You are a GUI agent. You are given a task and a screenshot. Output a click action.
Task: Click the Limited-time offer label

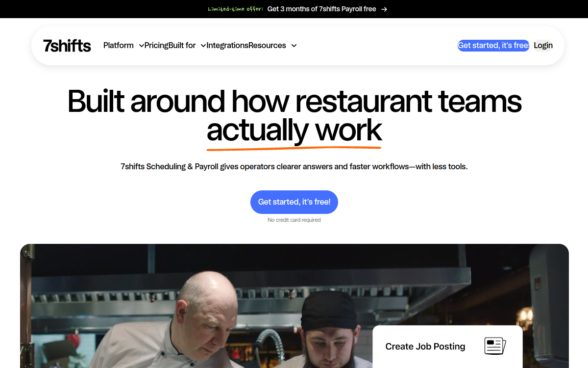click(235, 9)
